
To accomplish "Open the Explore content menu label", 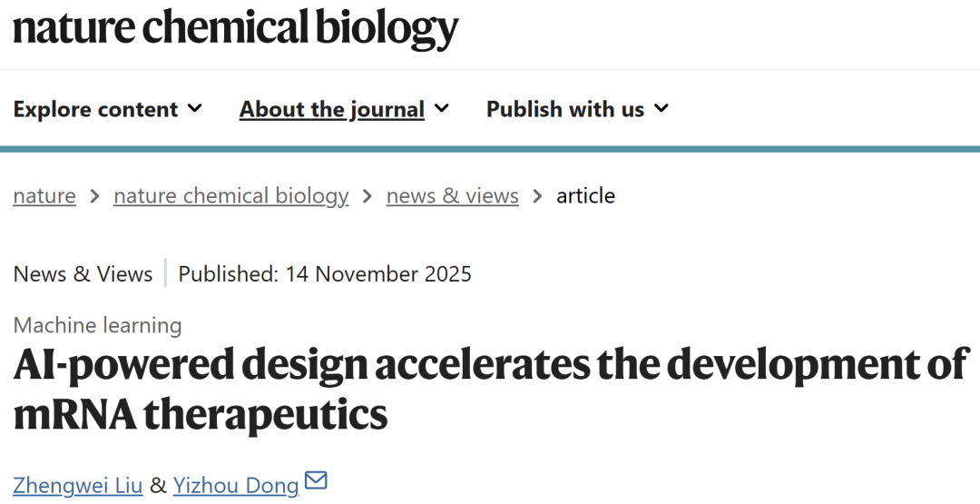I will pos(95,110).
